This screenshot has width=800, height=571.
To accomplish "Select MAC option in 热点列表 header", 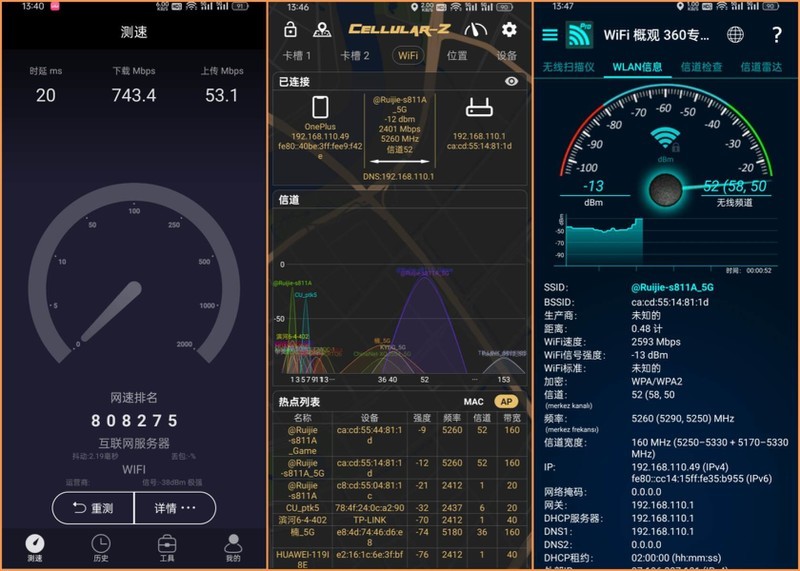I will click(x=473, y=402).
